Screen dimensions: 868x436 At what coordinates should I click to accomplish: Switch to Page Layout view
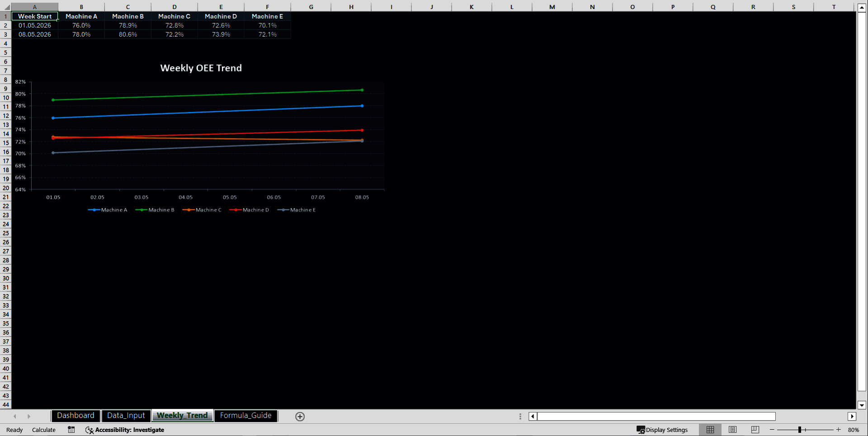[x=732, y=430]
